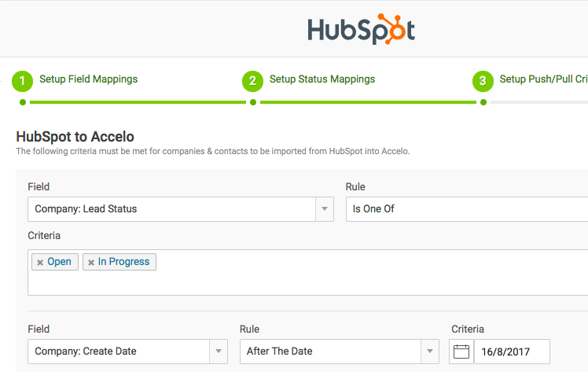Remove the "In Progress" criteria tag
This screenshot has height=372, width=588.
91,263
